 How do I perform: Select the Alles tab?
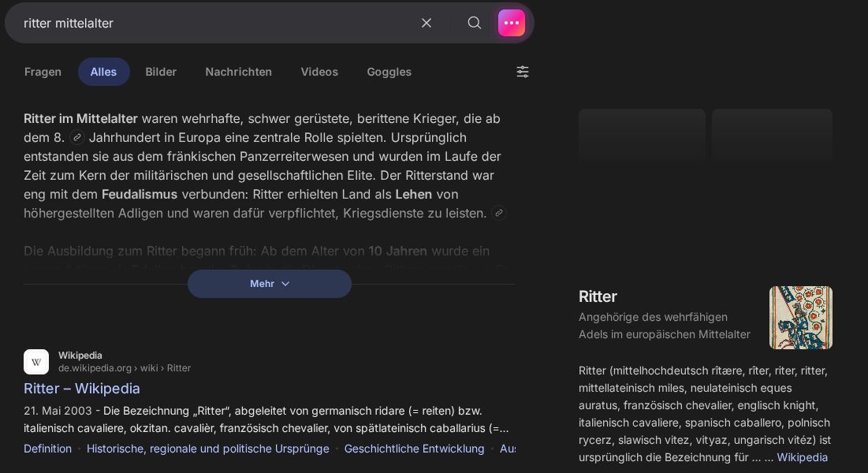click(x=103, y=72)
